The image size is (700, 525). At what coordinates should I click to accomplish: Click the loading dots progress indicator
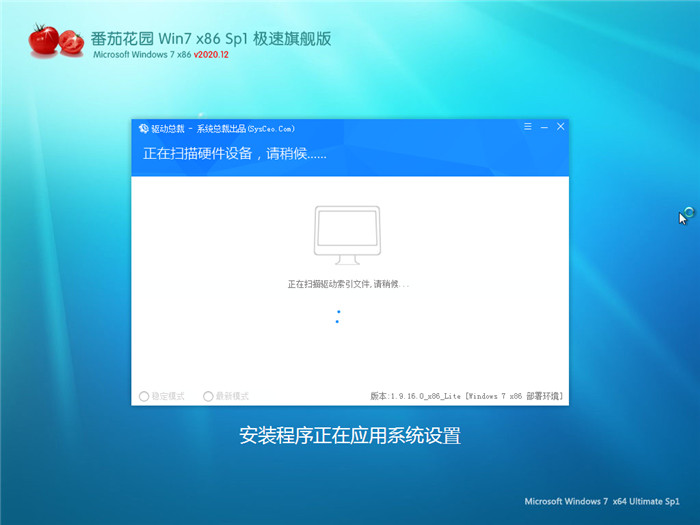pos(338,317)
